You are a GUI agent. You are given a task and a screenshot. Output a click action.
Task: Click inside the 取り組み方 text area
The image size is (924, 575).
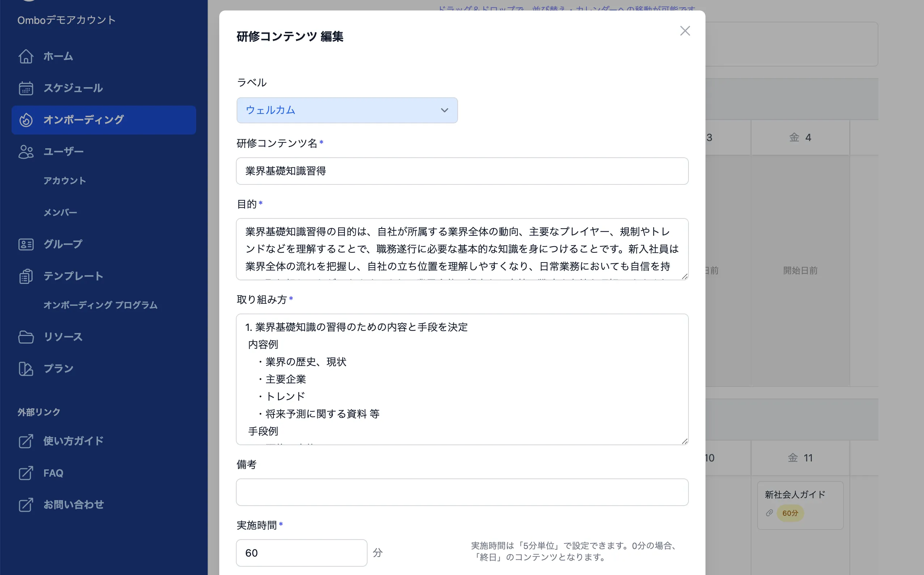point(462,379)
